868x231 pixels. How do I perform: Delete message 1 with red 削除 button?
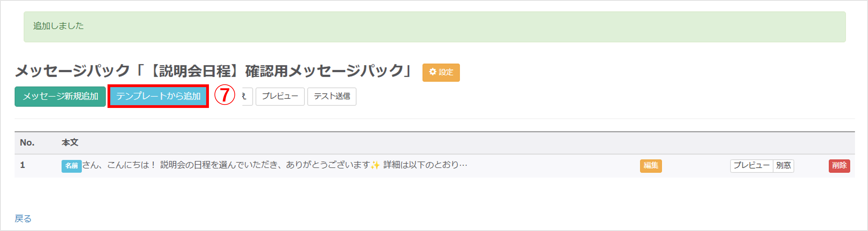pos(839,166)
